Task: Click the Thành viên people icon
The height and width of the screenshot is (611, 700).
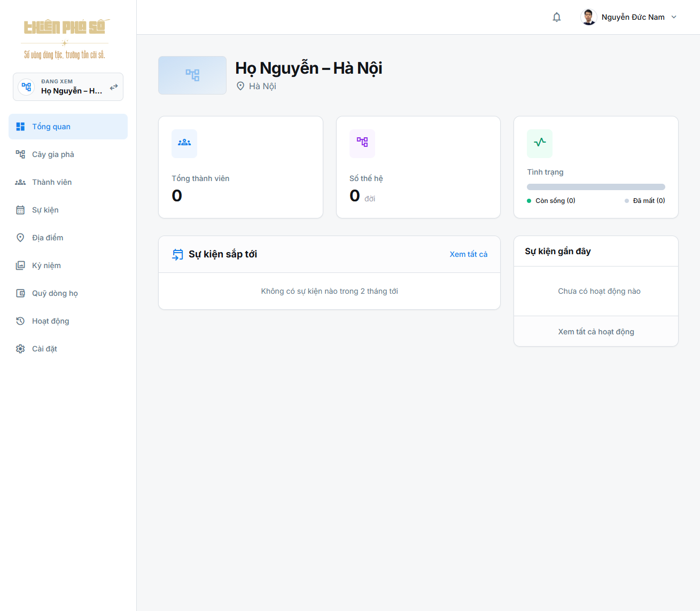Action: coord(20,182)
